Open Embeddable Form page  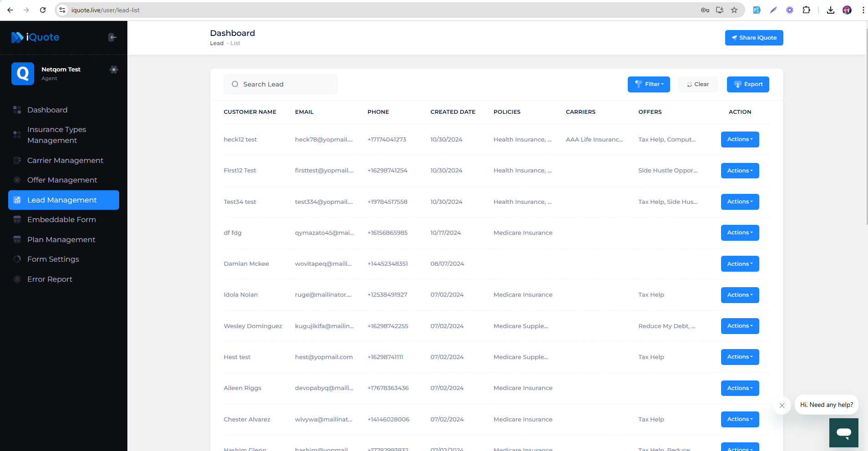[64, 219]
